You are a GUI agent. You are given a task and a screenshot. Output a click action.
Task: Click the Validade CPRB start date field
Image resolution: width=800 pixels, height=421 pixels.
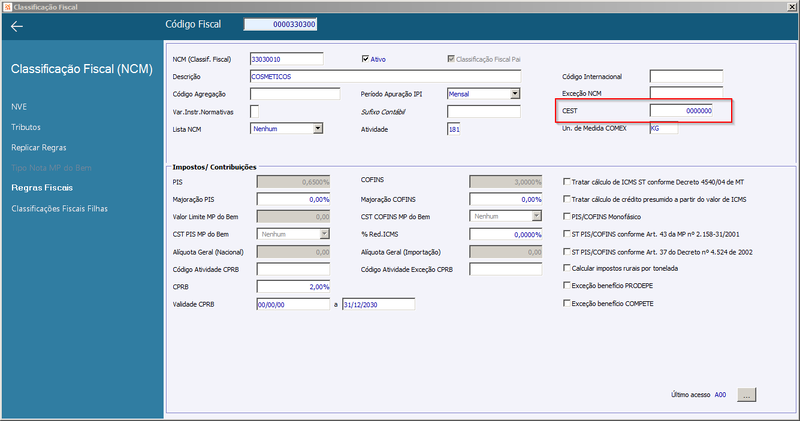coord(293,304)
